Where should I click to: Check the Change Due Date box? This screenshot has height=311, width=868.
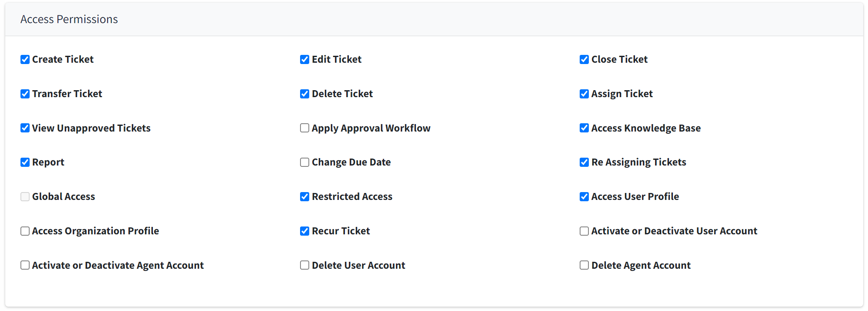(x=305, y=162)
